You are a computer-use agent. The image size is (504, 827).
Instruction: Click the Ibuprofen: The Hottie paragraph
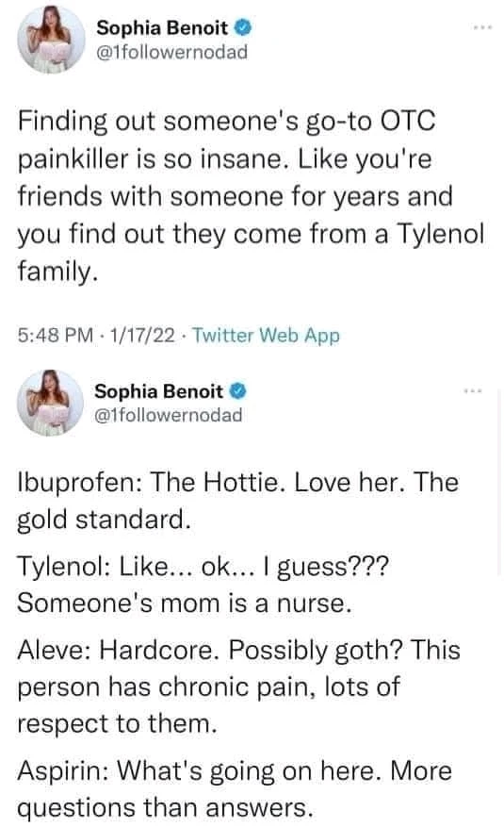click(238, 501)
